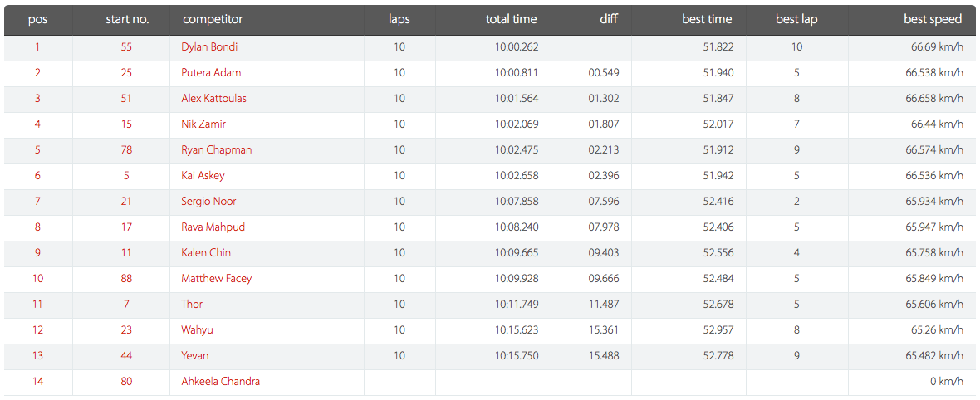The height and width of the screenshot is (400, 980).
Task: Open Kalen Chin competitor link
Action: (x=206, y=252)
